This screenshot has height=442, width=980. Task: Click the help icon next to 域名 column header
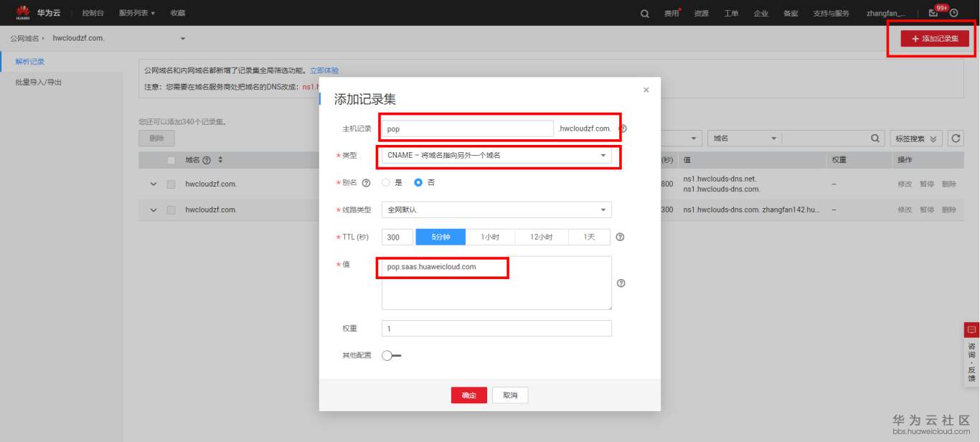[x=207, y=160]
